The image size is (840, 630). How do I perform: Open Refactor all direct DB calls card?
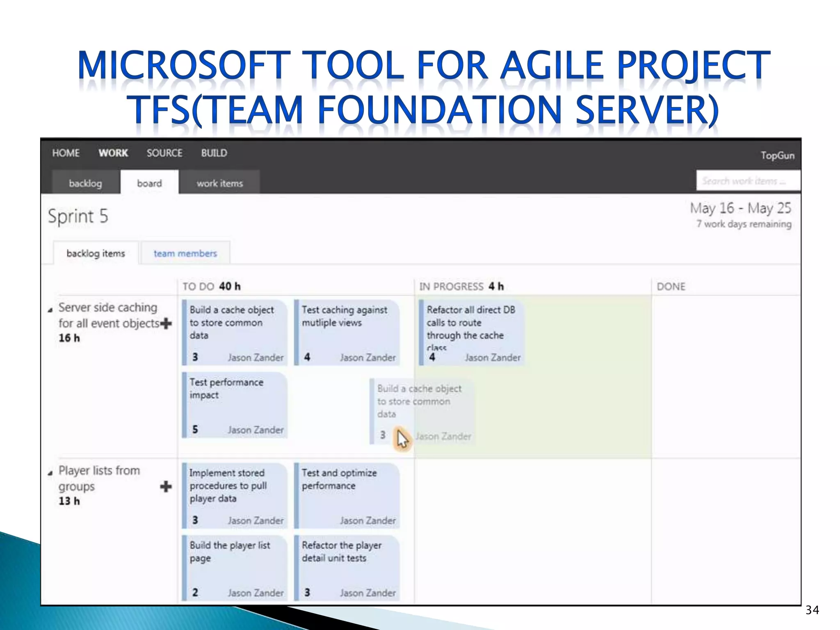coord(472,333)
